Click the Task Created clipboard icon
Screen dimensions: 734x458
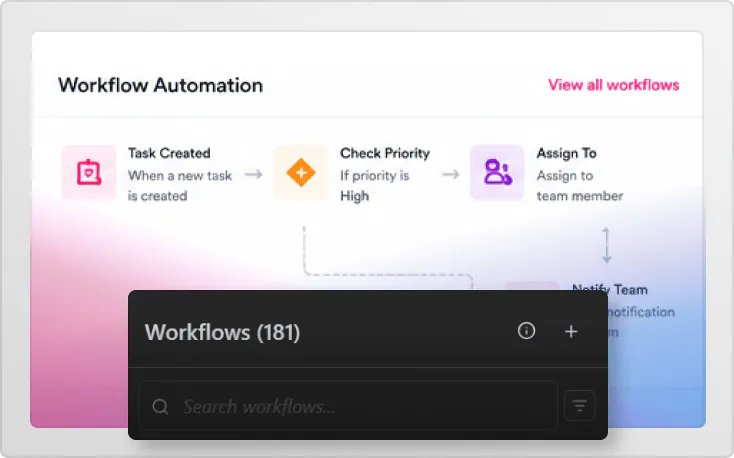coord(89,172)
